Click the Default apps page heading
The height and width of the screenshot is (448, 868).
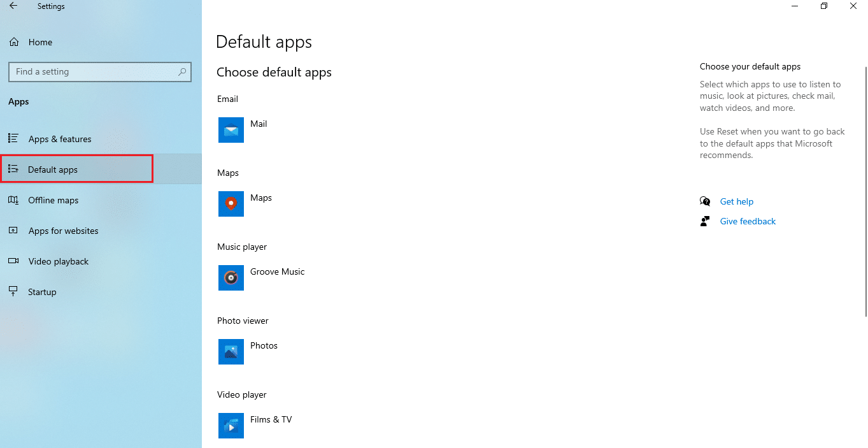(x=264, y=42)
